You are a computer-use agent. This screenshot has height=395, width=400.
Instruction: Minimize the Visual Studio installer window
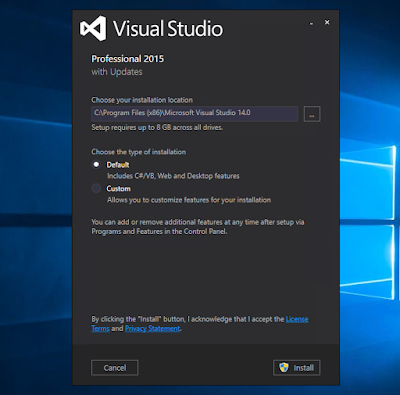(x=311, y=23)
